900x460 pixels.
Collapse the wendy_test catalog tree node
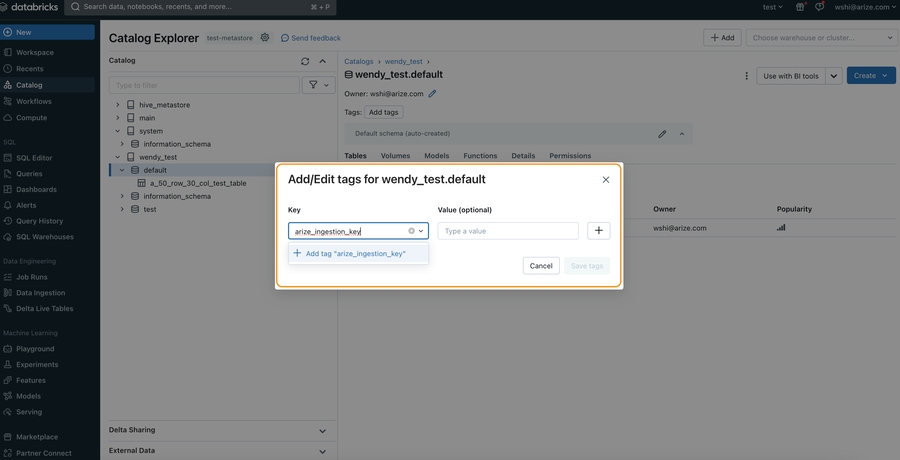tap(118, 157)
